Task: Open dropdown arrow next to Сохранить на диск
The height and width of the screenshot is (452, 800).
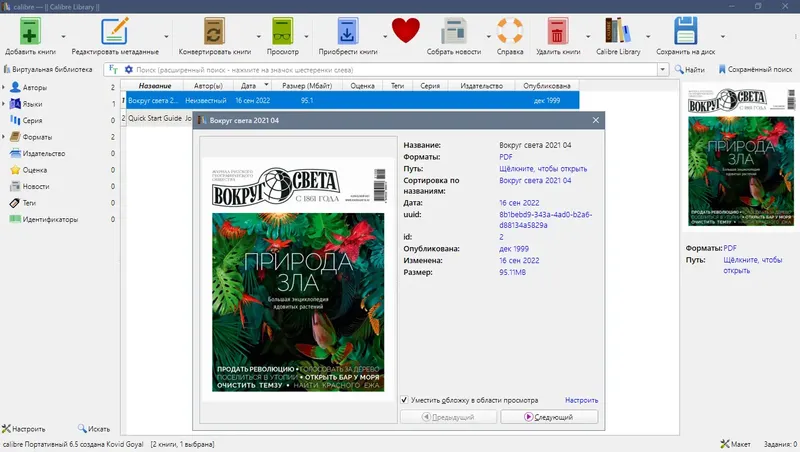Action: [722, 36]
